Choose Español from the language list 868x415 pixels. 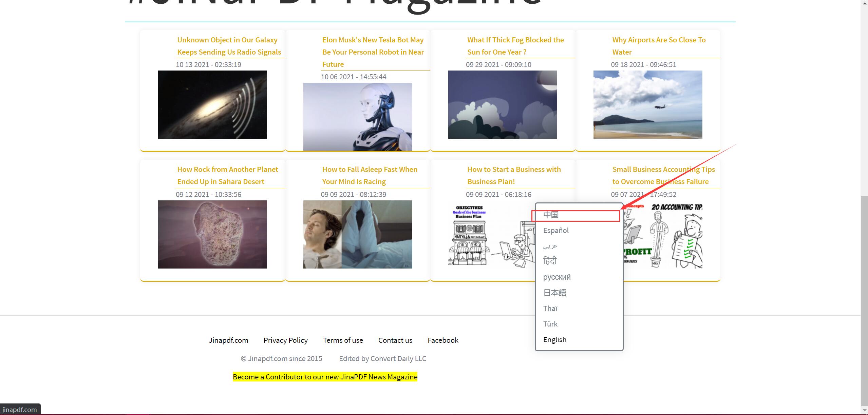click(556, 231)
